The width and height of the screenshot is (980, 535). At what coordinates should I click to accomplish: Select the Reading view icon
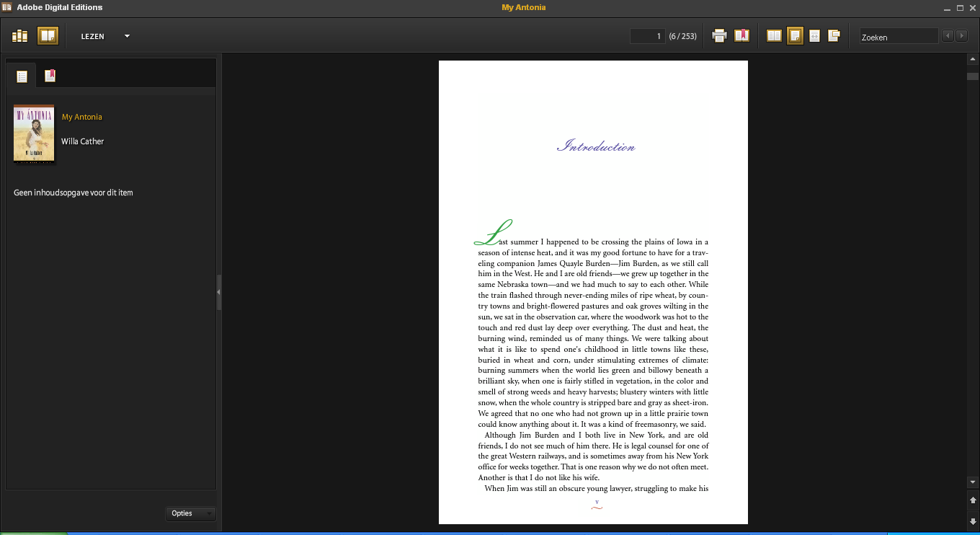pos(48,36)
